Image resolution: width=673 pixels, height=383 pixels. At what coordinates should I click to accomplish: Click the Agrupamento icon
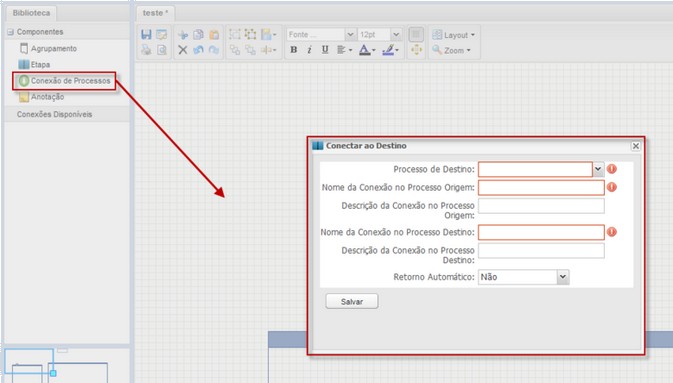coord(24,49)
